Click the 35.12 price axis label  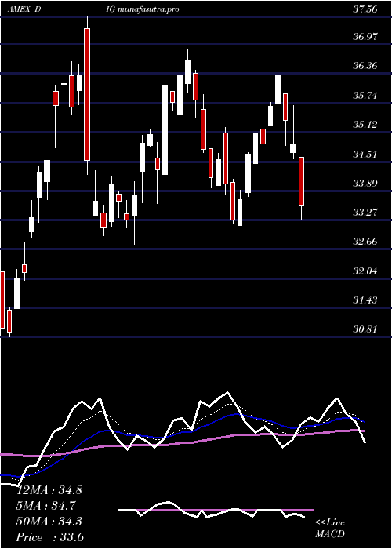[365, 124]
